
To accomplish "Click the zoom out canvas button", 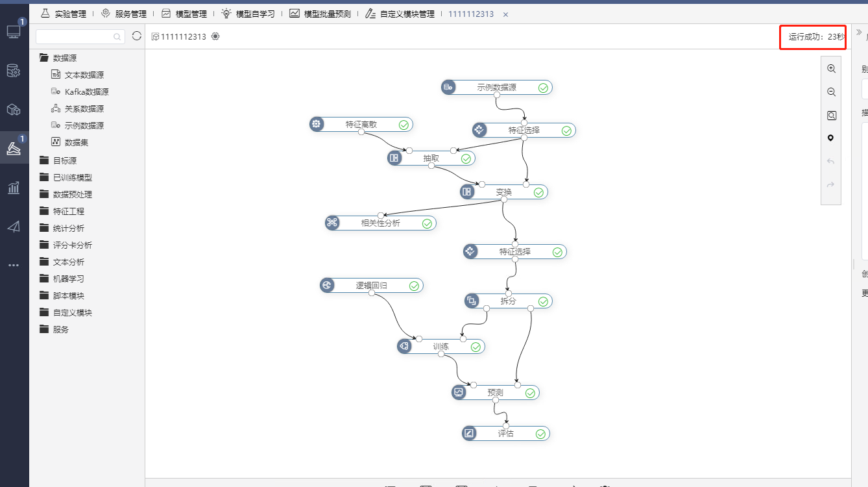I will click(831, 92).
